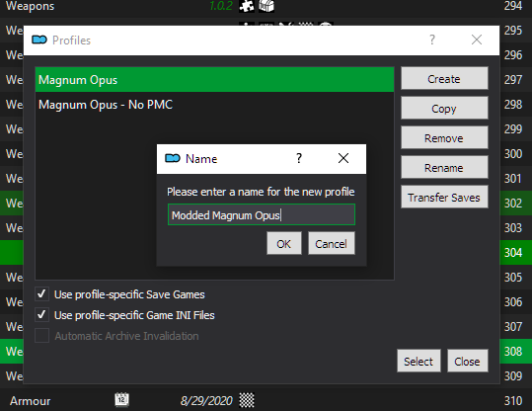Click the help question mark in Profiles titlebar

[432, 40]
